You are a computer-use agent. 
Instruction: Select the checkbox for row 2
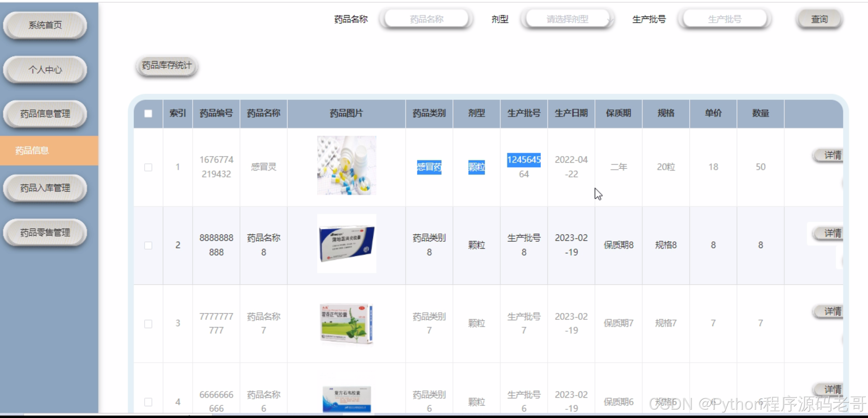[148, 246]
